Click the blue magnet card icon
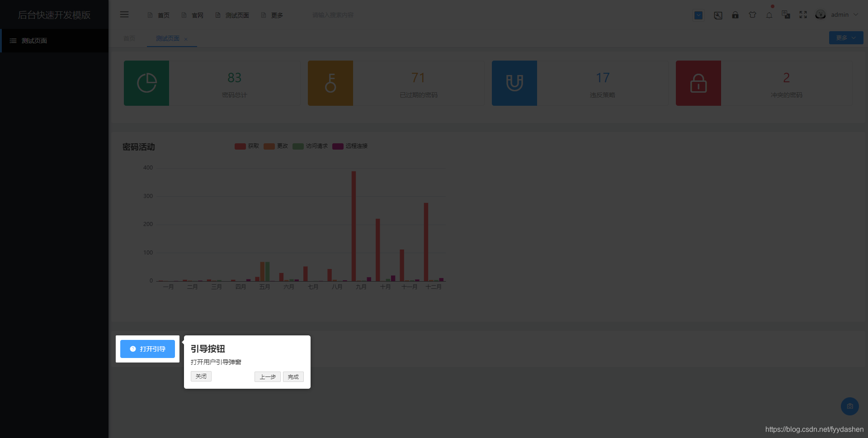Image resolution: width=868 pixels, height=438 pixels. pos(514,83)
